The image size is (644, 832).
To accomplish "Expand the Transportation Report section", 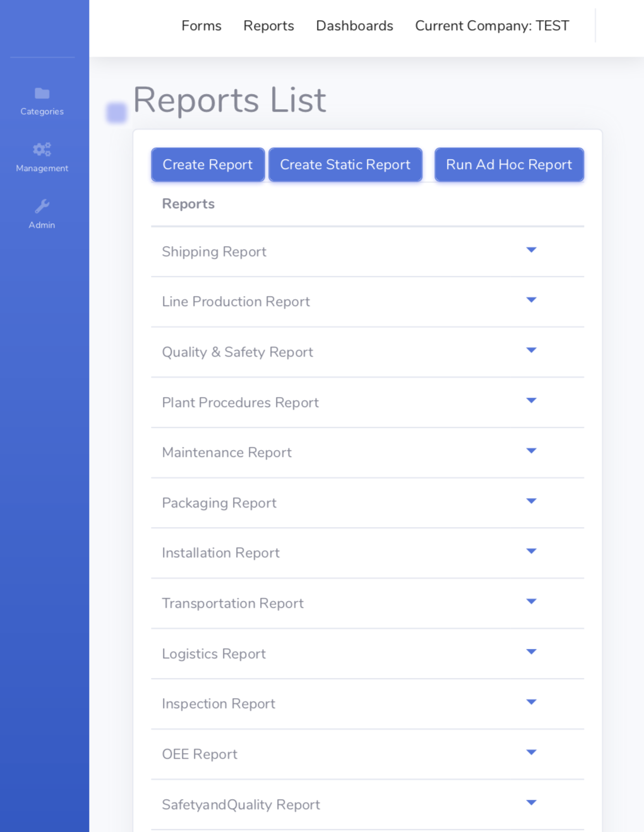I will coord(532,602).
